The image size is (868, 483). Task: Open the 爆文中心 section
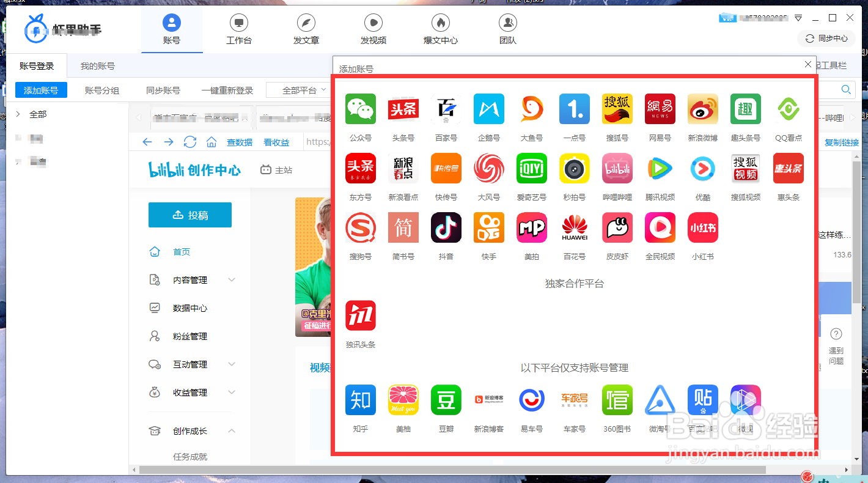click(x=440, y=29)
